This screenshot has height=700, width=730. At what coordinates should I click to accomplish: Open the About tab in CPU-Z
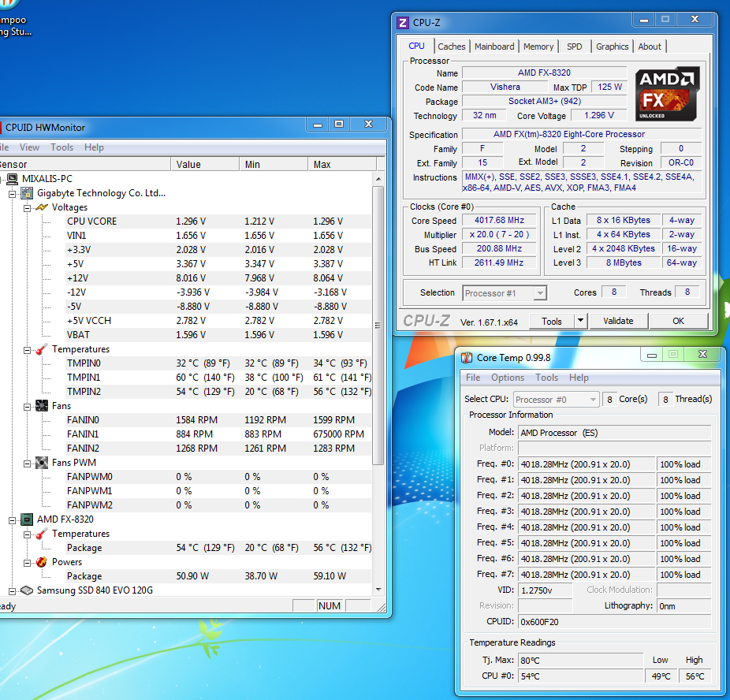[x=650, y=47]
